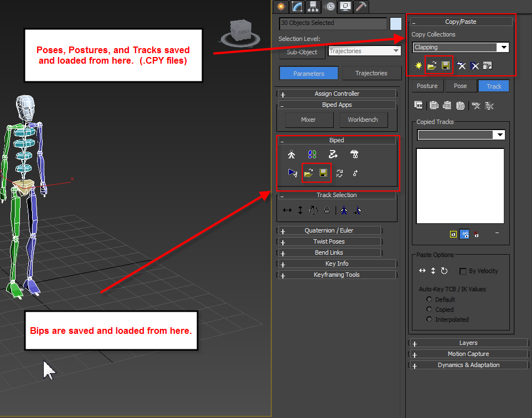
Task: Select the Default Auto-Key TCB radio button
Action: pyautogui.click(x=429, y=300)
